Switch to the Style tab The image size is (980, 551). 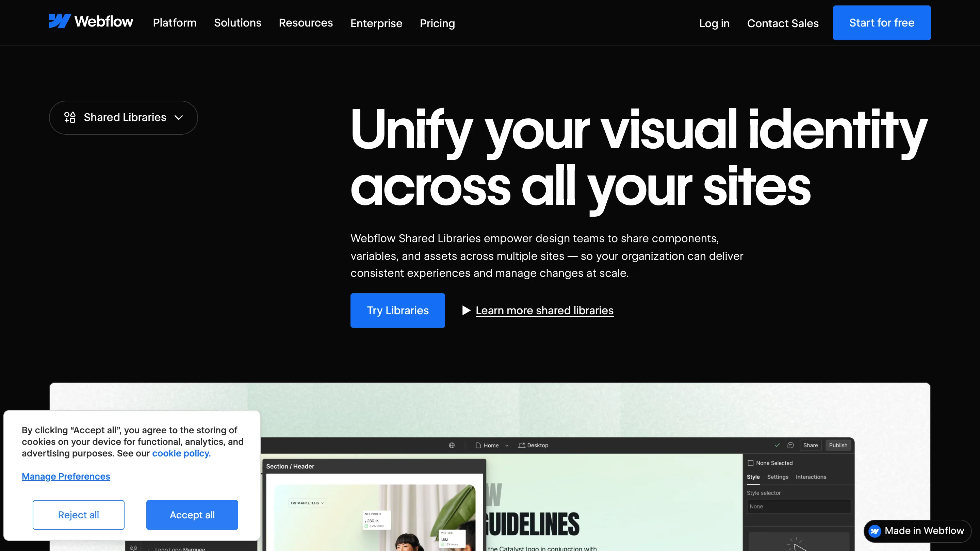tap(753, 477)
